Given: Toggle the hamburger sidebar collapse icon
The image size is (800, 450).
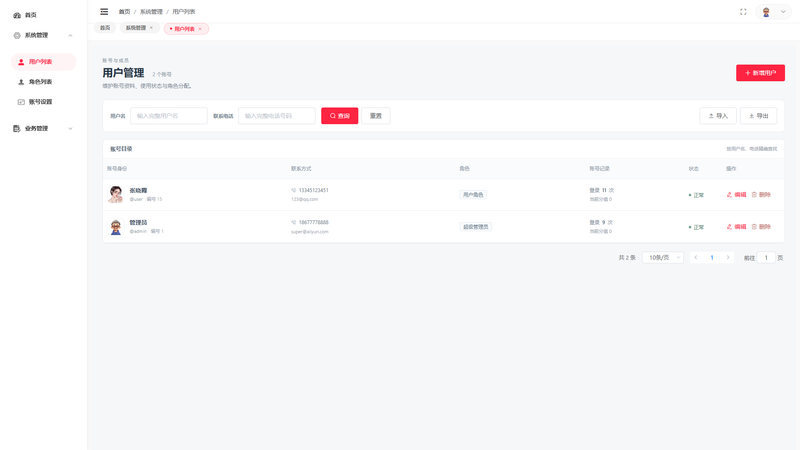Looking at the screenshot, I should [x=104, y=11].
